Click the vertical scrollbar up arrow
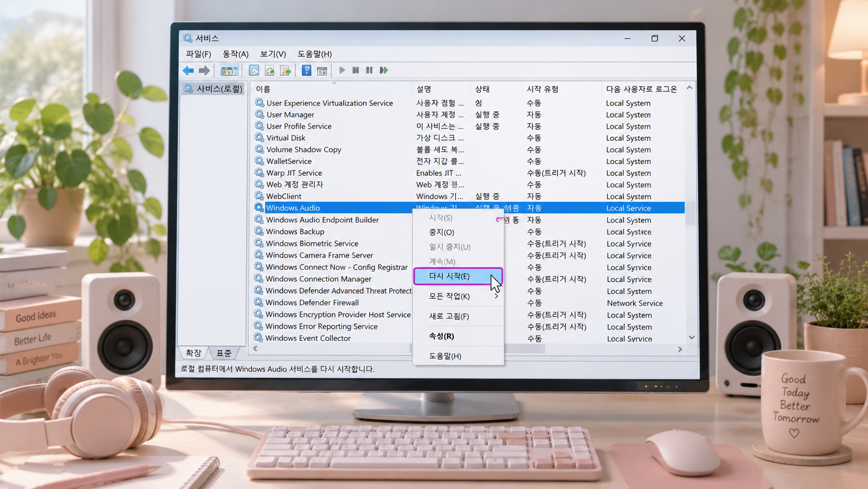Screen dimensions: 868x489 [689, 88]
